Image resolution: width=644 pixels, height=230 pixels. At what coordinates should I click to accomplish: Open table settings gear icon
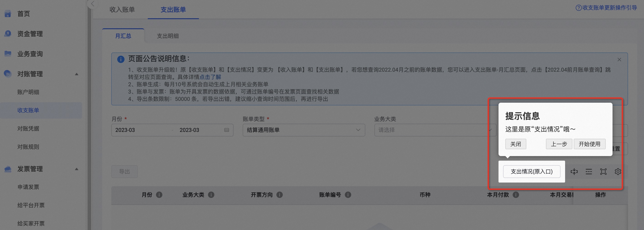pos(618,172)
